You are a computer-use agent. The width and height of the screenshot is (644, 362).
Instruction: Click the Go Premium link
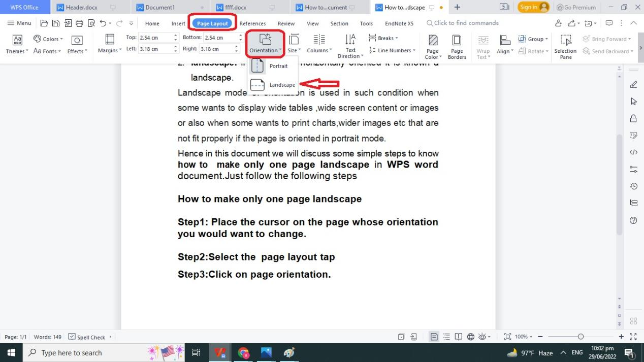576,7
